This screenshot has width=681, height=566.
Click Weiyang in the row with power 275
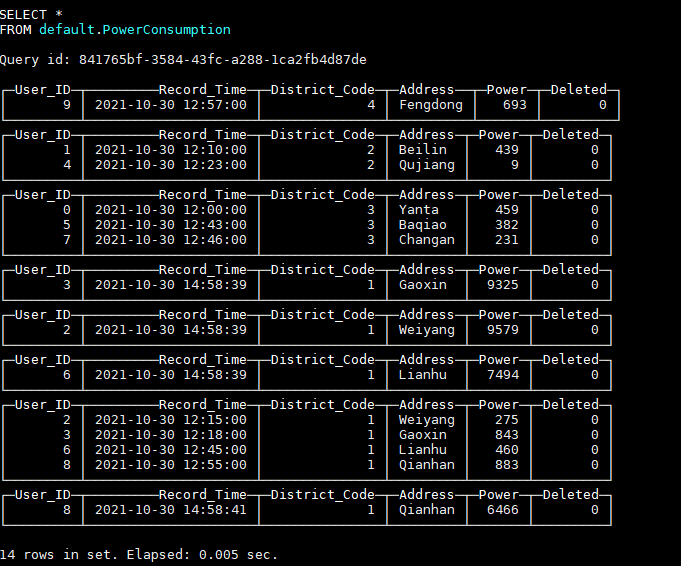pyautogui.click(x=426, y=420)
